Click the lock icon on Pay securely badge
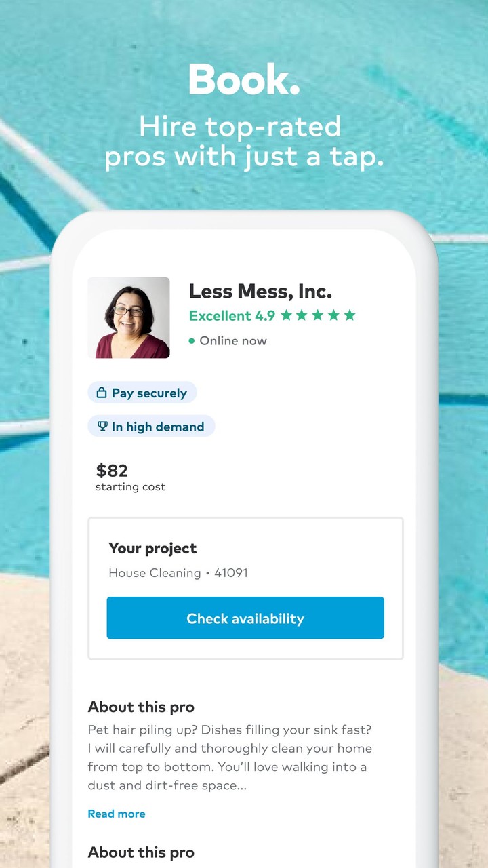488x868 pixels. 100,393
